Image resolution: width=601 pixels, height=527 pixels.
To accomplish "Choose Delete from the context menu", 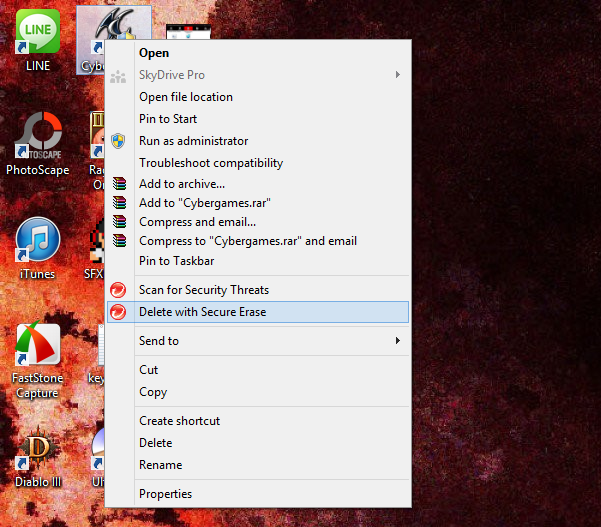I will click(258, 443).
